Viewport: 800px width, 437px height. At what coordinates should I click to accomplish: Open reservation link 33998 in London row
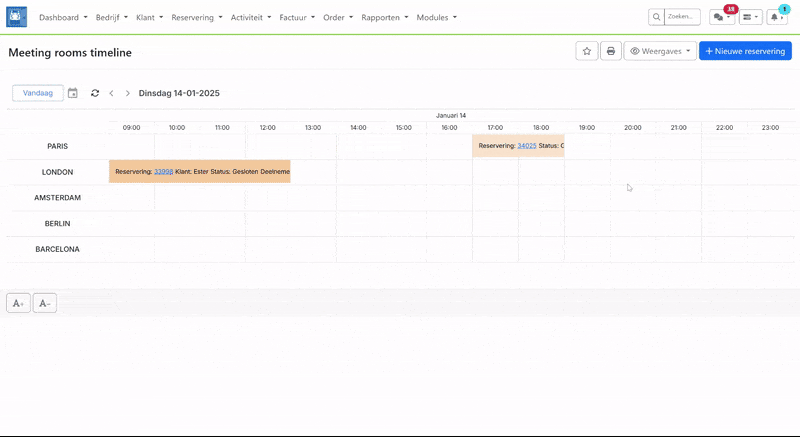point(164,172)
